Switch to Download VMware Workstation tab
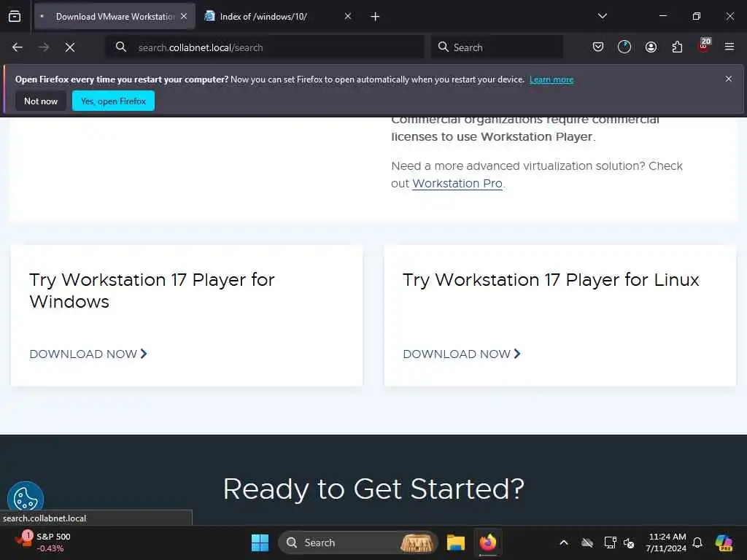Screen dimensions: 747x560 115,16
